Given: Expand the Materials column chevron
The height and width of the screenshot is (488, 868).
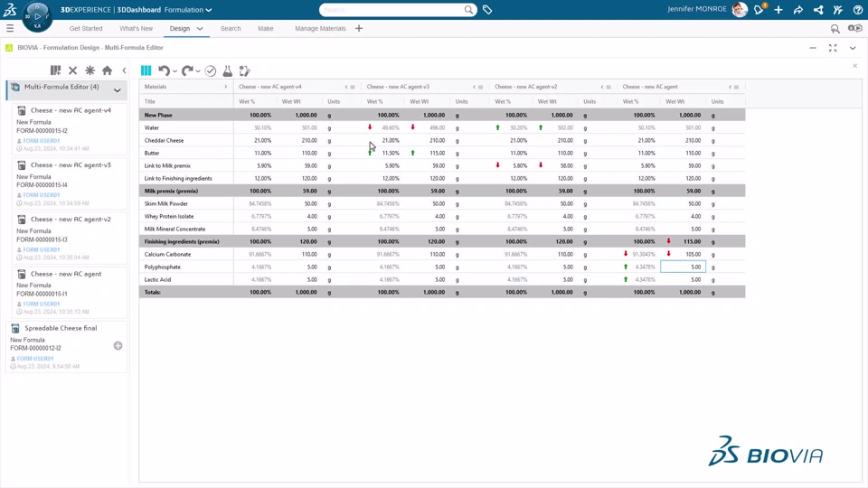Looking at the screenshot, I should point(225,87).
